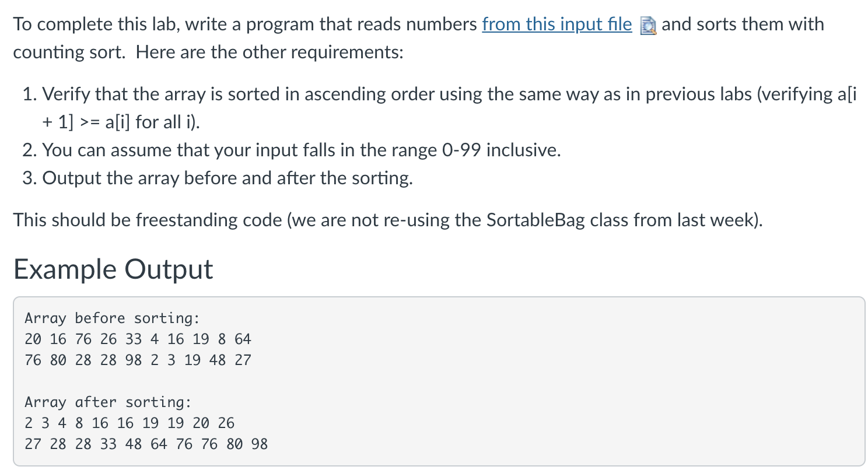Click the "Array after sorting:" line in the code block

tap(108, 402)
